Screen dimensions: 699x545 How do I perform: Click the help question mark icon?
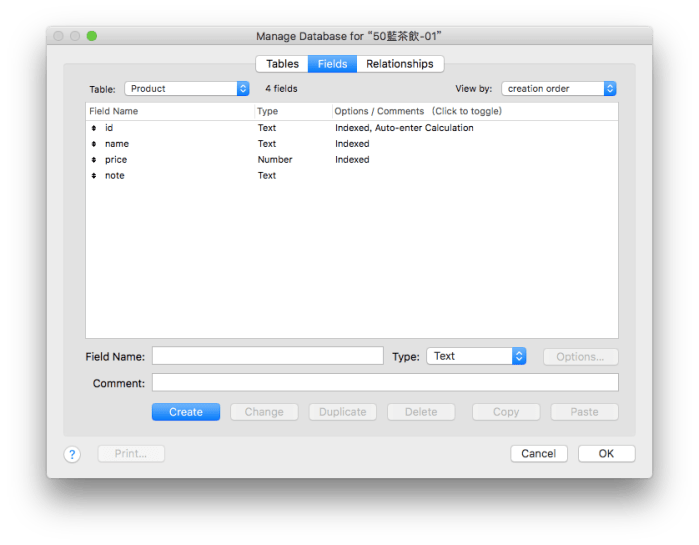point(72,454)
